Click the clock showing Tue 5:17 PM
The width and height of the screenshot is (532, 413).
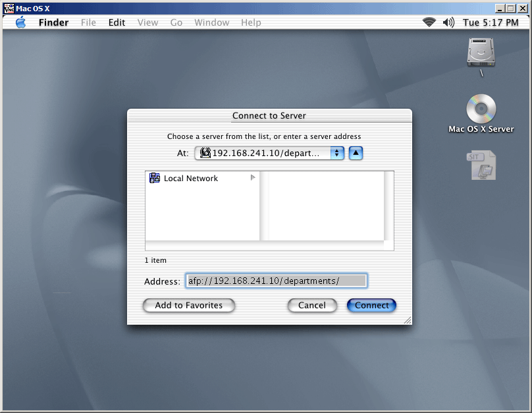491,22
